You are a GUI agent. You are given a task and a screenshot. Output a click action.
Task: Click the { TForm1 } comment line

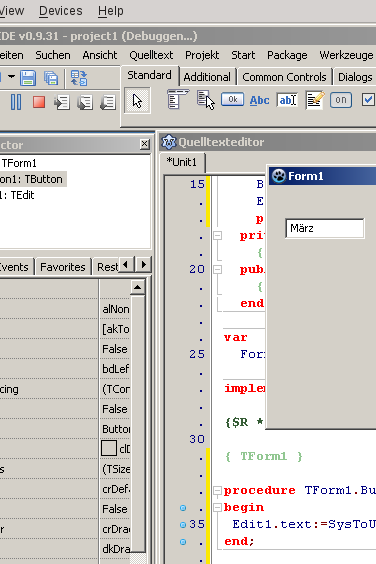pos(263,456)
